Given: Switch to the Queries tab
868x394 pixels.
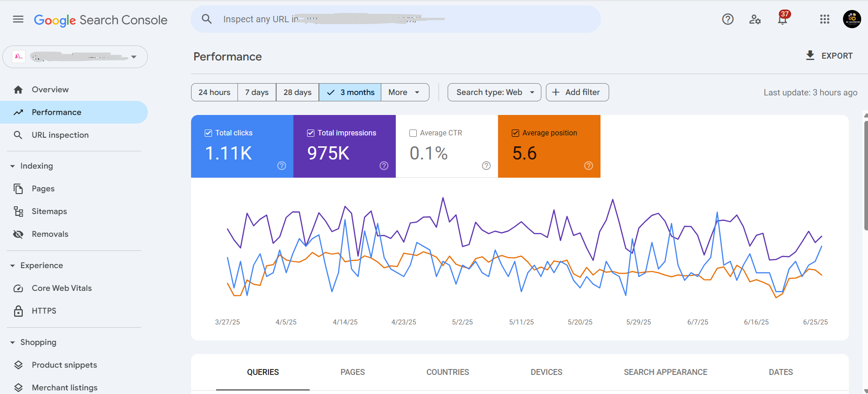Looking at the screenshot, I should click(x=263, y=372).
